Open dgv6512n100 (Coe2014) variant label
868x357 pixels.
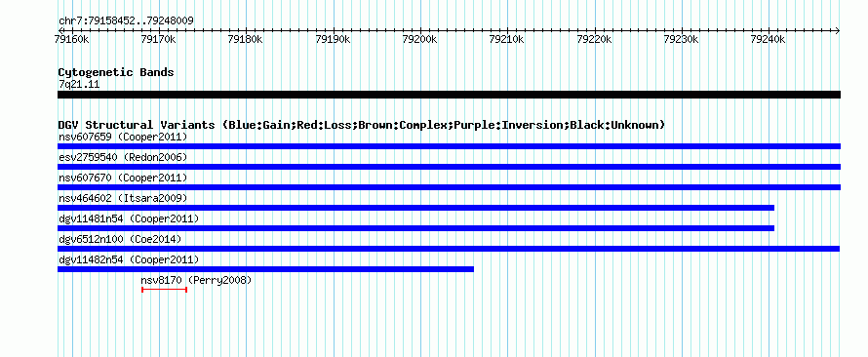coord(120,239)
